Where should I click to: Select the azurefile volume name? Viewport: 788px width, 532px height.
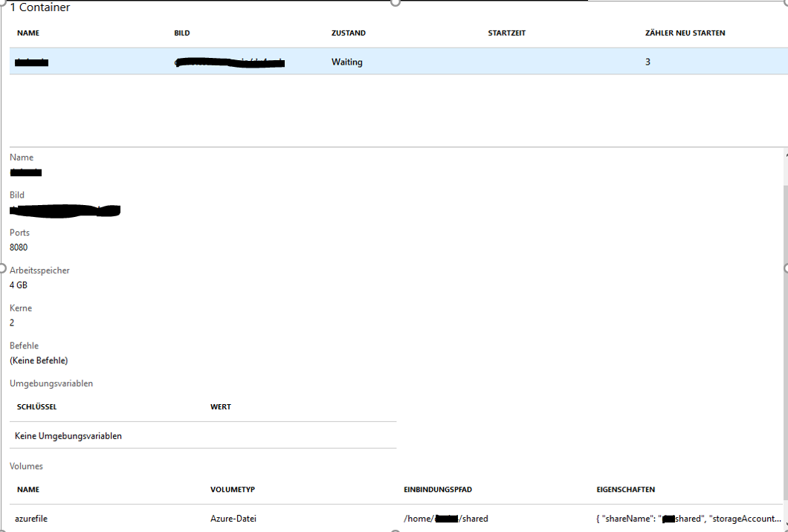[31, 519]
